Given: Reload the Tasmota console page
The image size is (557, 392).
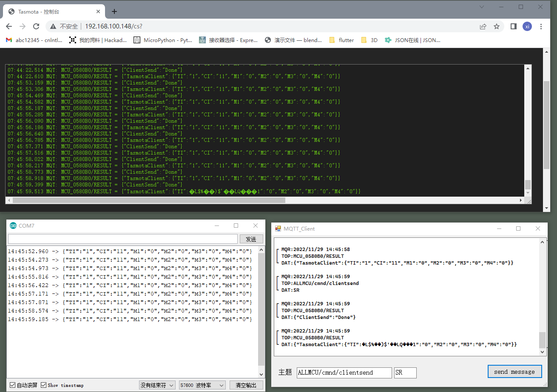Looking at the screenshot, I should coord(36,26).
